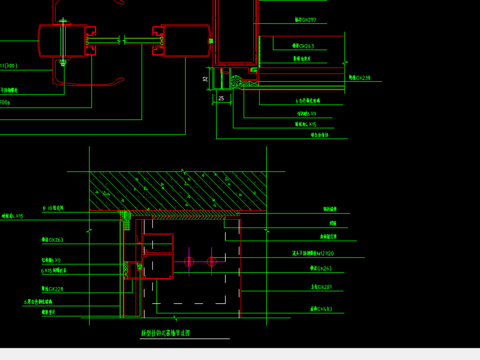Click the light gray bar below the drawing canvas
480x360 pixels.
click(x=240, y=354)
